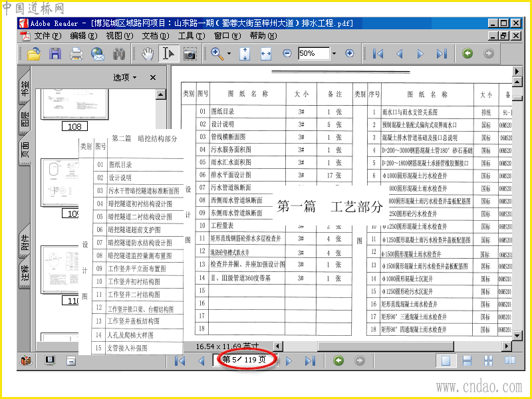532x399 pixels.
Task: Click the Open file folder icon
Action: (34, 54)
